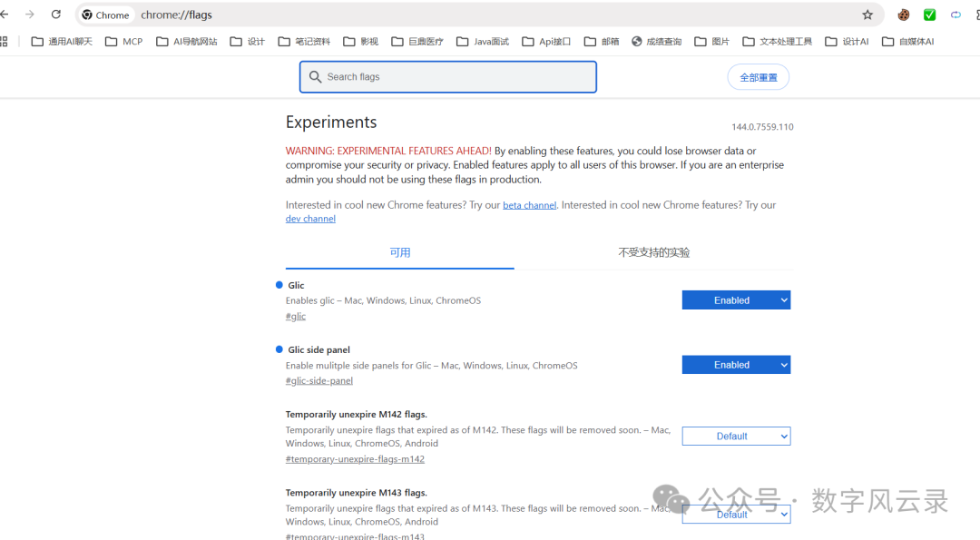Click the #temporary-unexpire-flags-m142 link
The image size is (980, 540).
click(x=355, y=458)
